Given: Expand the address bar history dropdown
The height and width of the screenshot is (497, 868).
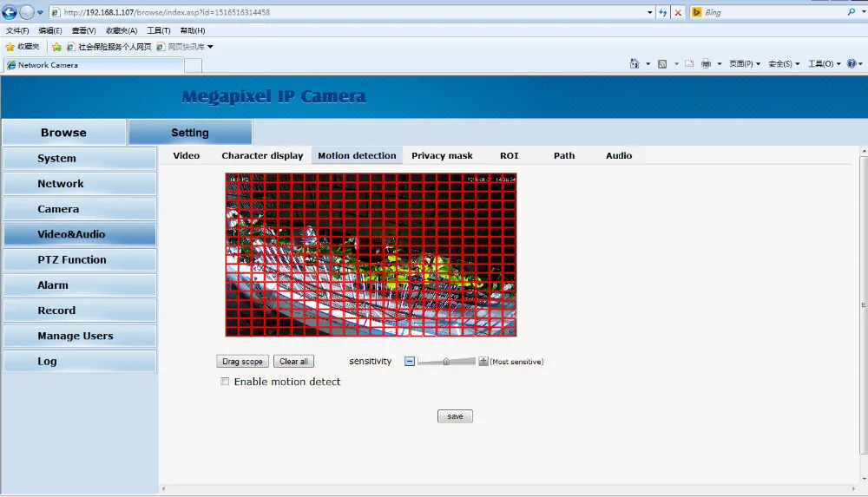Looking at the screenshot, I should click(x=650, y=12).
